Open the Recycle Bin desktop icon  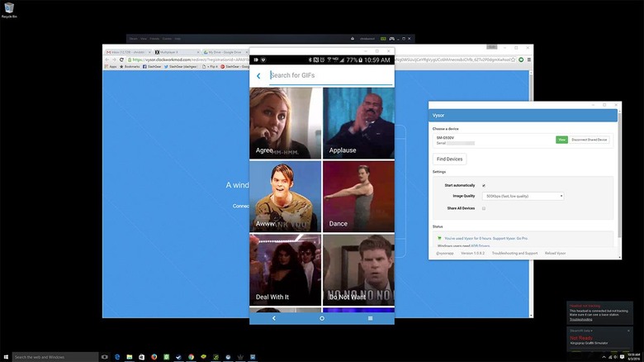tap(9, 10)
